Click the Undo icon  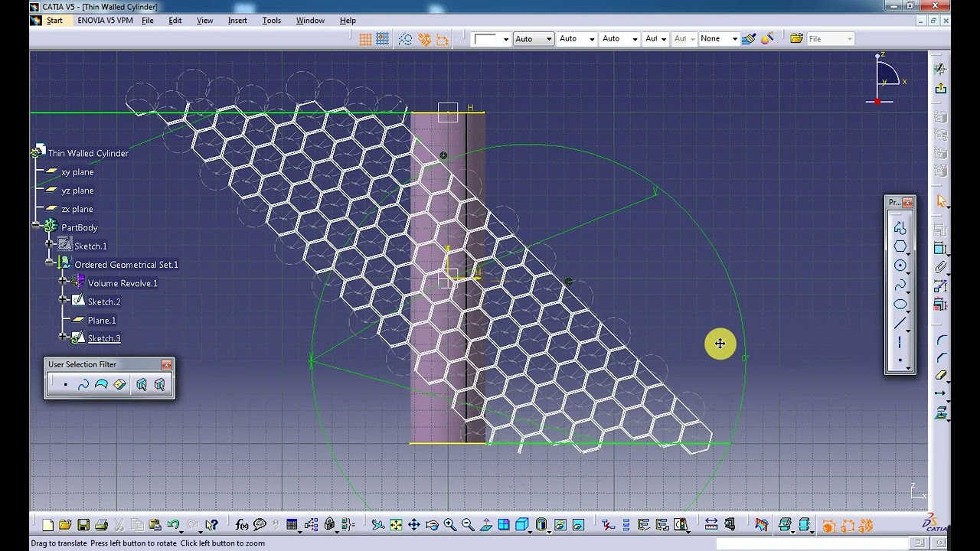(174, 525)
